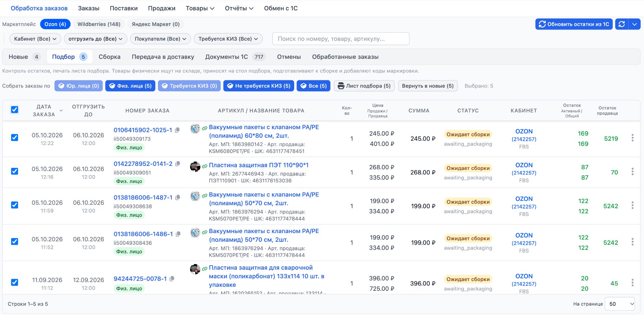Switch to the Сборка tab
This screenshot has height=315, width=644.
[109, 57]
